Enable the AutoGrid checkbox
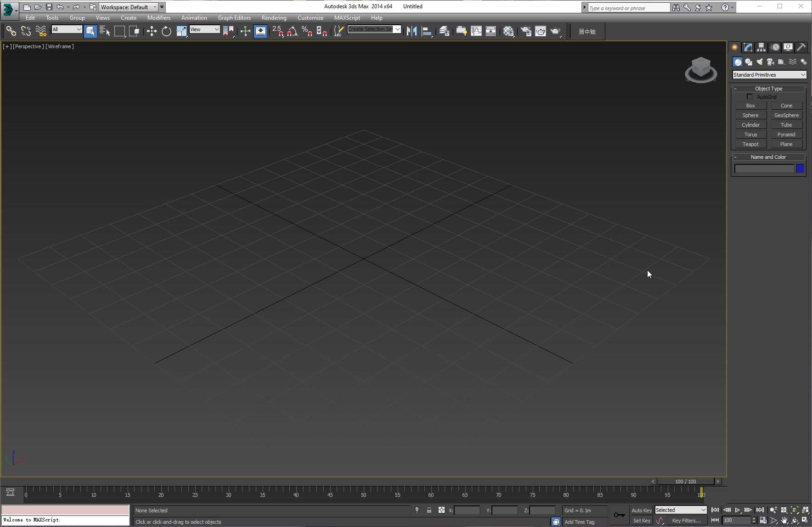The height and width of the screenshot is (527, 812). 750,97
